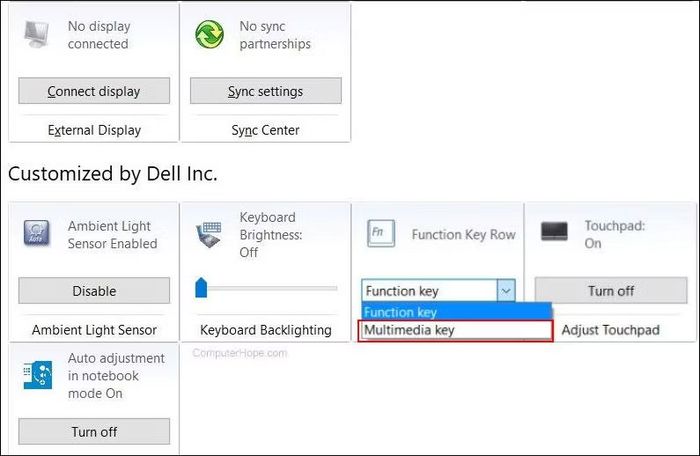700x456 pixels.
Task: Disable the Ambient Light Sensor
Action: [x=94, y=291]
